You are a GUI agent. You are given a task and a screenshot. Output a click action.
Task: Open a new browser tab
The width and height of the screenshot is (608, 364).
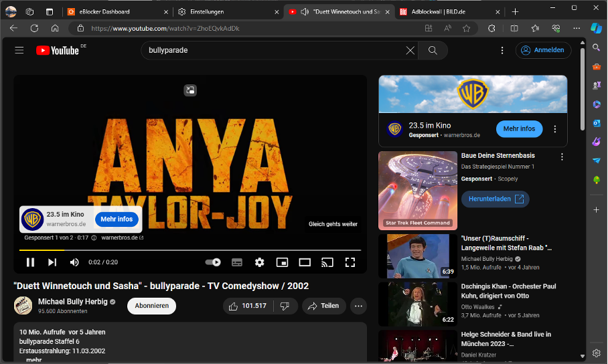click(x=515, y=12)
